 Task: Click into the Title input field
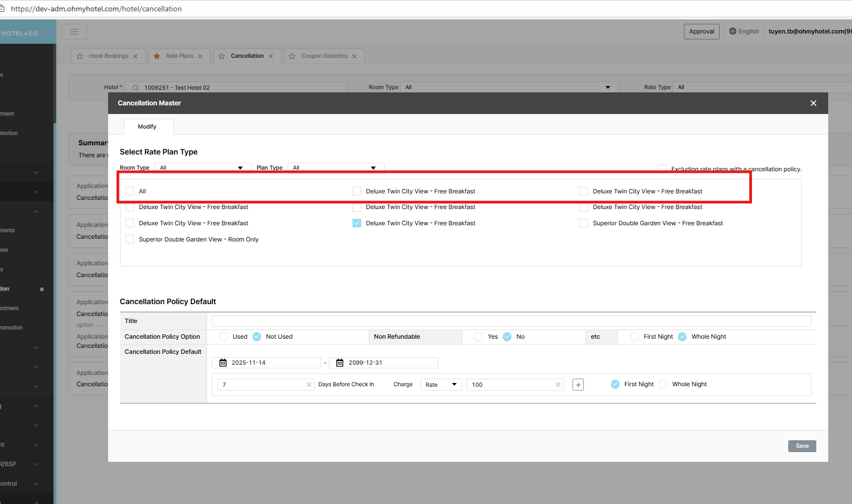511,321
